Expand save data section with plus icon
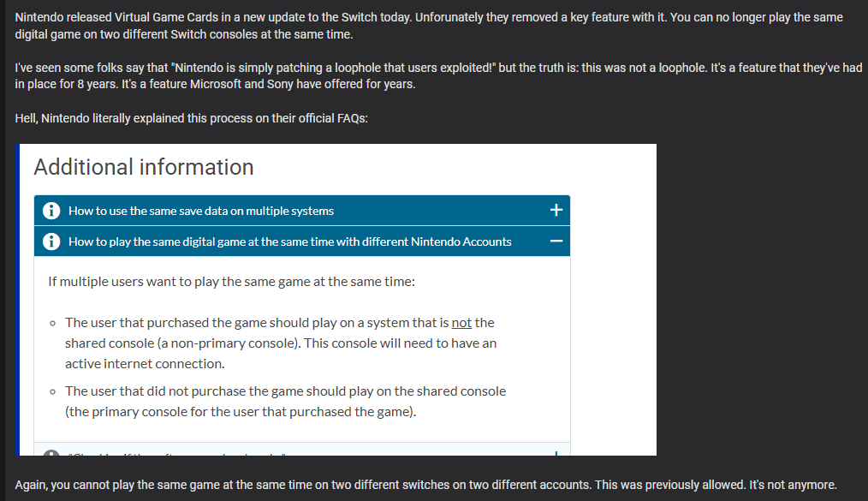Viewport: 868px width, 501px height. [x=556, y=211]
